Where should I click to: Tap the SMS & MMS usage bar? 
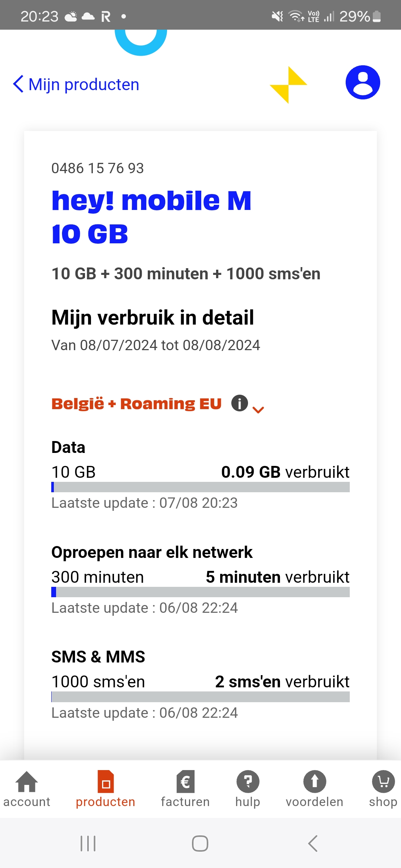coord(200,697)
